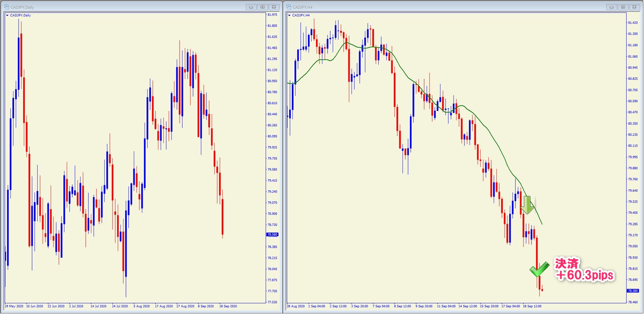This screenshot has height=314, width=644.
Task: Click the 28 Aug 2020 label on the H4 time axis
Action: [x=296, y=306]
